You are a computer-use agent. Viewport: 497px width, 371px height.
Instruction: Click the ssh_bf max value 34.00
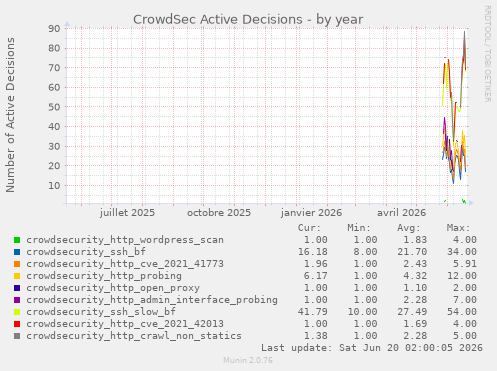click(462, 252)
